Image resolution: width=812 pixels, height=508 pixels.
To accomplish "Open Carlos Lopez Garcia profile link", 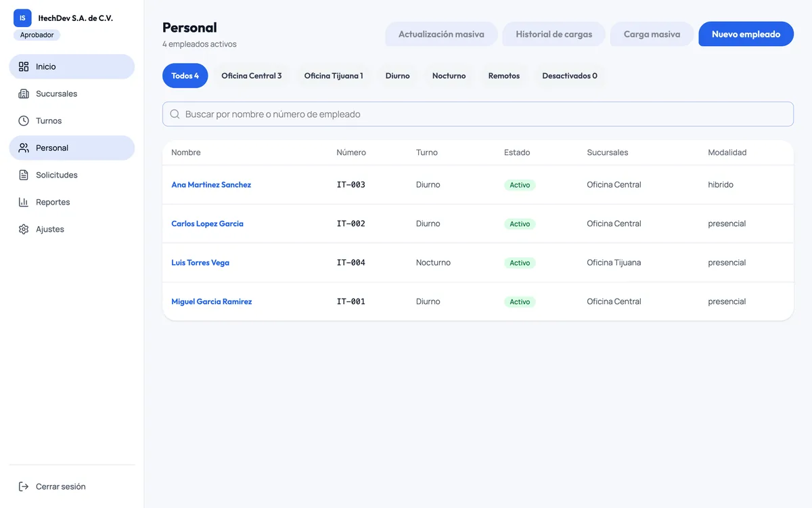I will click(207, 224).
